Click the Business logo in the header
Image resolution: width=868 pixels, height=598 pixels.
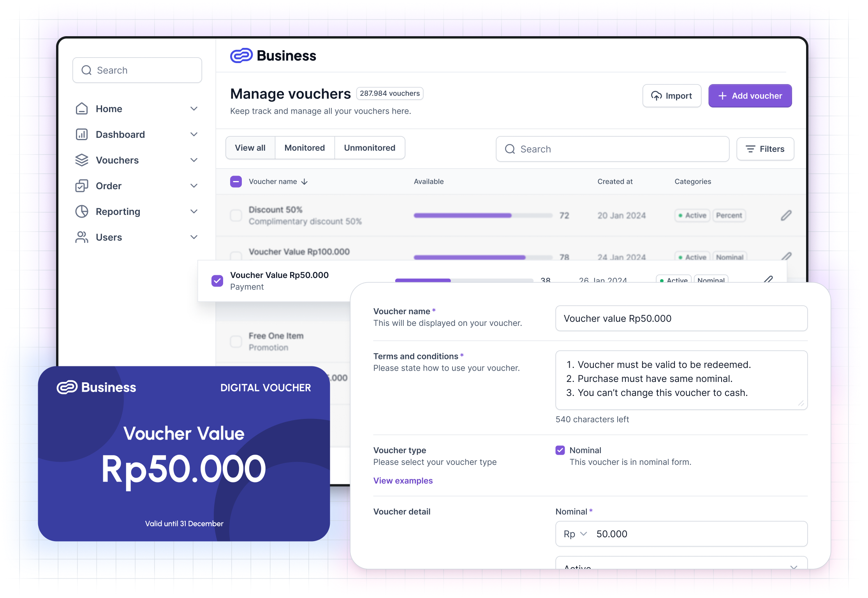click(273, 56)
